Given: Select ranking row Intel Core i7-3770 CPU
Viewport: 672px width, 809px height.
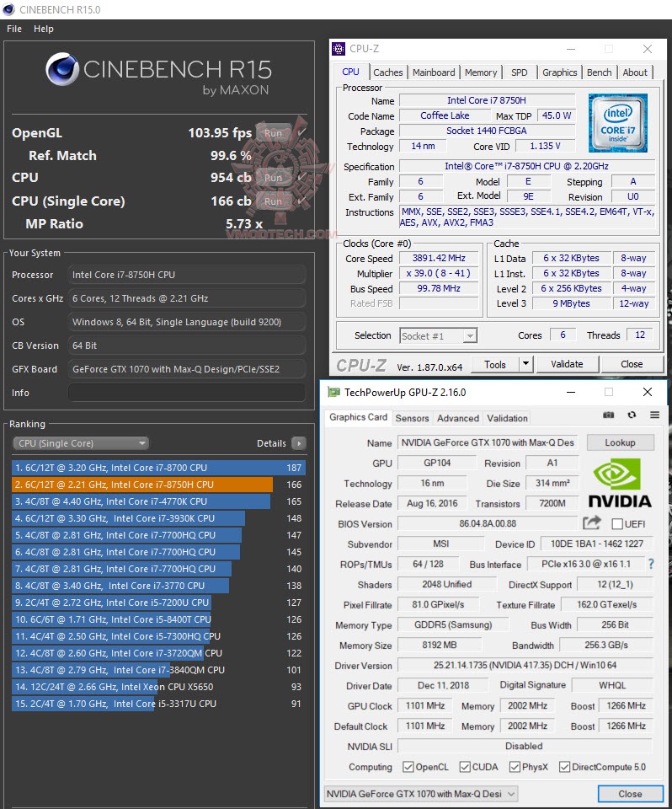Looking at the screenshot, I should (159, 586).
